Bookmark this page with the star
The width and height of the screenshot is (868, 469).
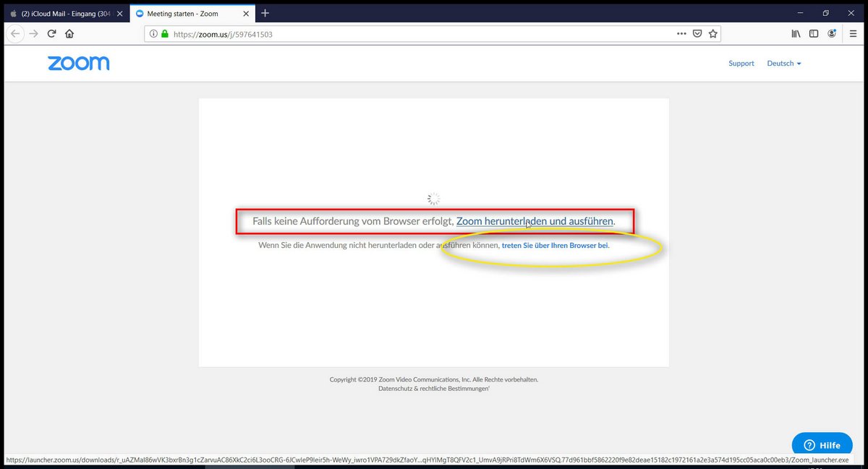713,33
